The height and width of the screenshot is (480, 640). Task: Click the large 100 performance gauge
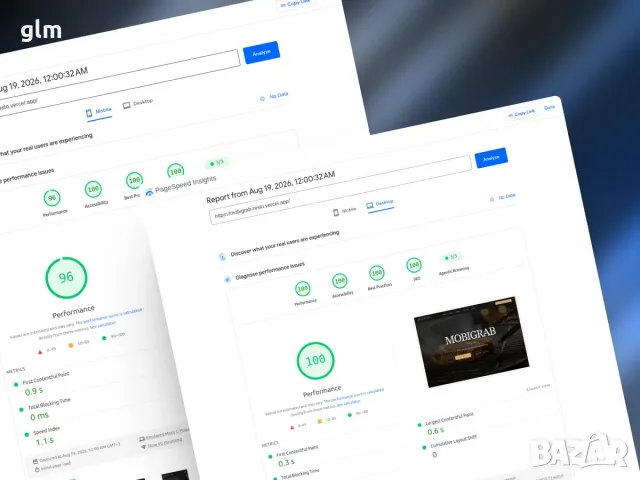(316, 360)
